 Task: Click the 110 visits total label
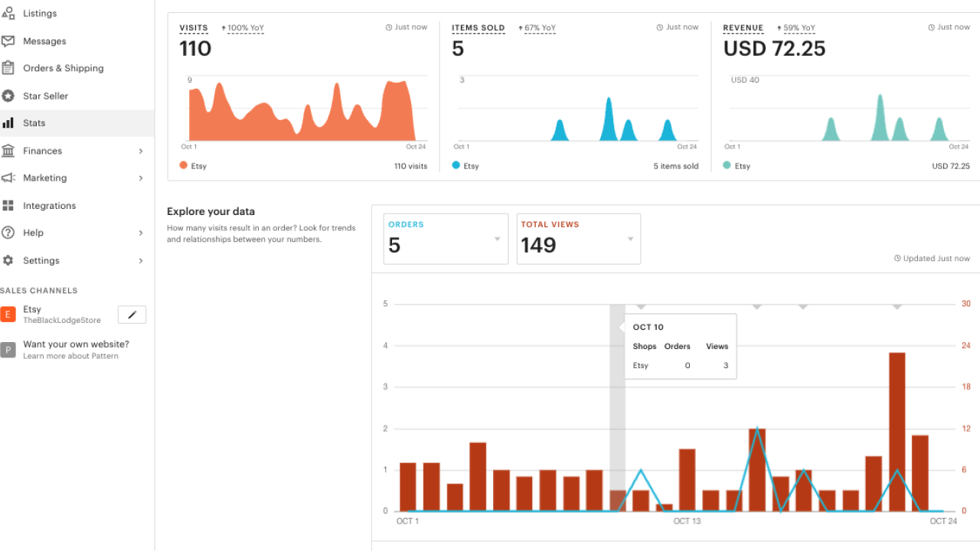pyautogui.click(x=410, y=166)
